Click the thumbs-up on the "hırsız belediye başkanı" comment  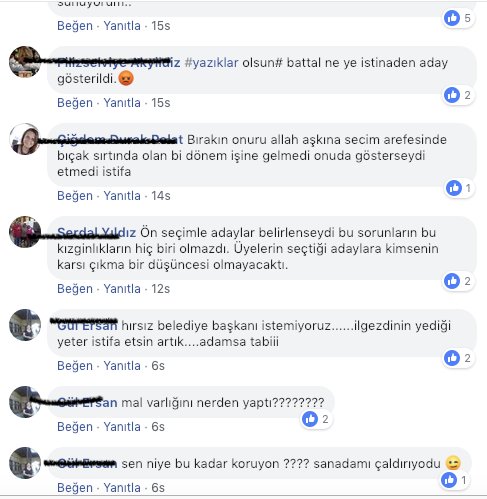[452, 358]
